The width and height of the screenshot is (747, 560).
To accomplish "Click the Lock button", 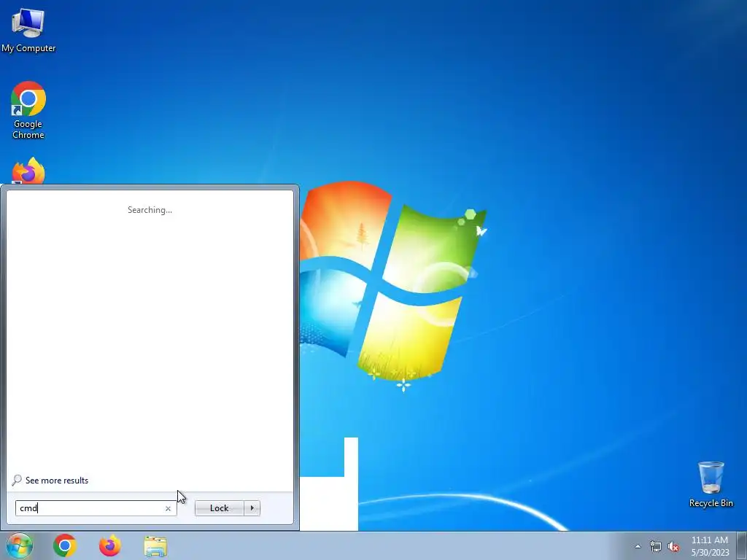I will click(x=219, y=508).
